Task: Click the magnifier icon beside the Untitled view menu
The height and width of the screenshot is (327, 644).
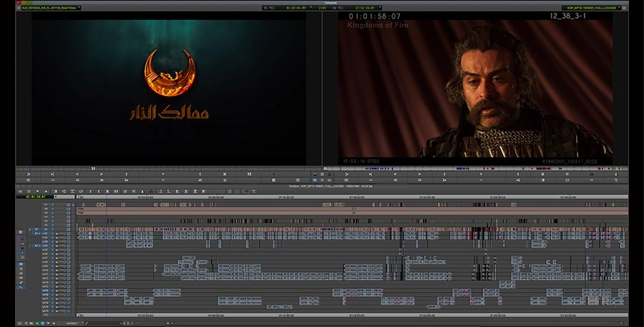Action: (x=87, y=323)
